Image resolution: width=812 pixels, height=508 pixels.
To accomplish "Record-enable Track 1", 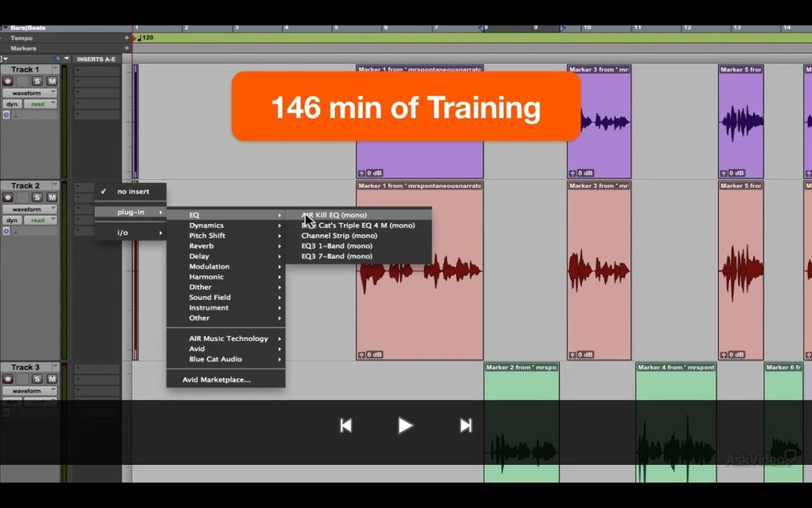I will [8, 81].
